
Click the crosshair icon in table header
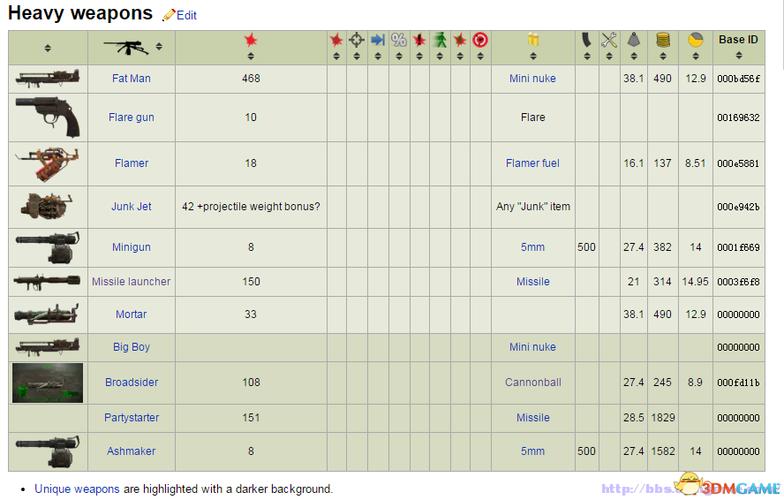(356, 40)
